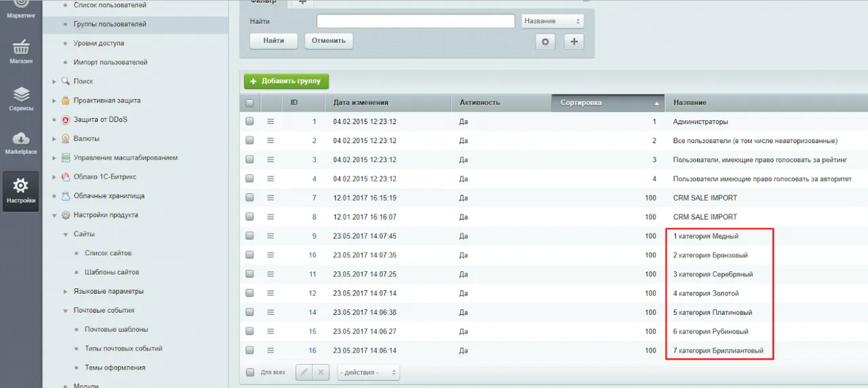Collapse the Настройки продукта tree node

click(54, 215)
